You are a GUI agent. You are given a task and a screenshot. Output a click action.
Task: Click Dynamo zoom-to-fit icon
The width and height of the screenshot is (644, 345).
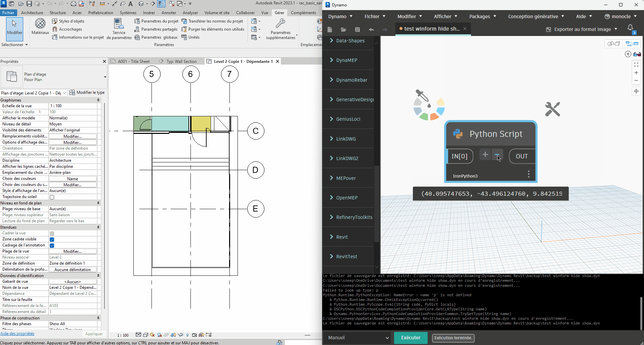click(636, 65)
